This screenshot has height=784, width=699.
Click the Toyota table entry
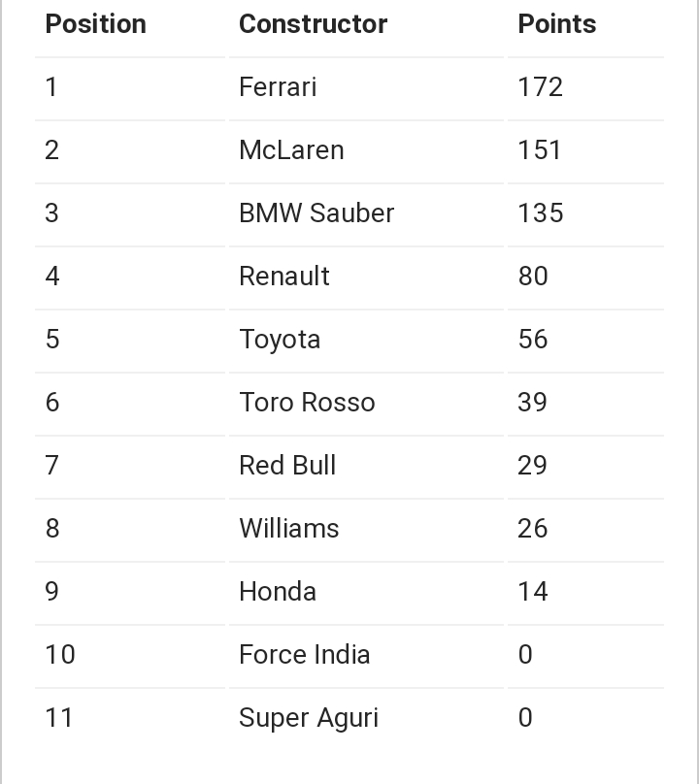click(x=280, y=340)
